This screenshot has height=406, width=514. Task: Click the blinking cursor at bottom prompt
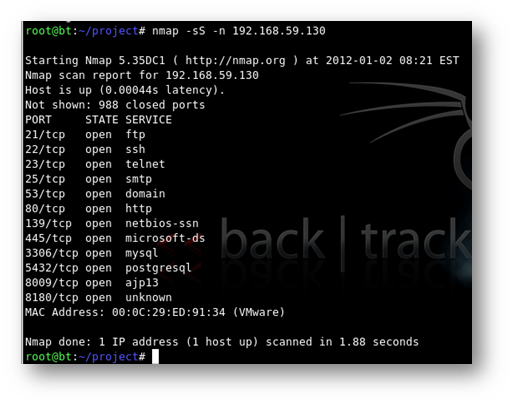click(155, 357)
